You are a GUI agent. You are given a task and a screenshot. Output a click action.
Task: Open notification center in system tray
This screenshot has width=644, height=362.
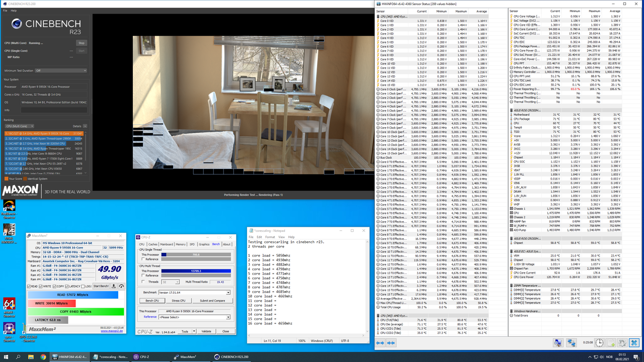pos(636,357)
